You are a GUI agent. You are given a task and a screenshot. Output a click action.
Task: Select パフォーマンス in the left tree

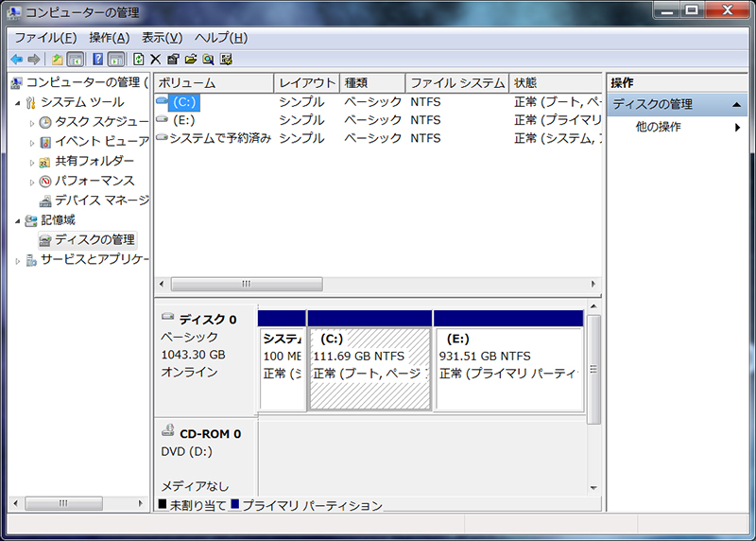94,181
